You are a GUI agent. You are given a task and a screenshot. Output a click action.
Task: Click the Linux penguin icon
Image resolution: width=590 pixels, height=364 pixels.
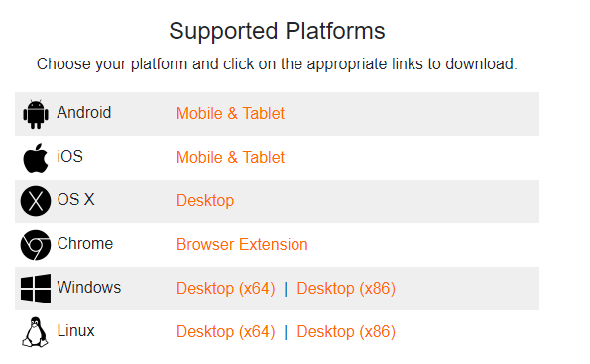pyautogui.click(x=35, y=332)
